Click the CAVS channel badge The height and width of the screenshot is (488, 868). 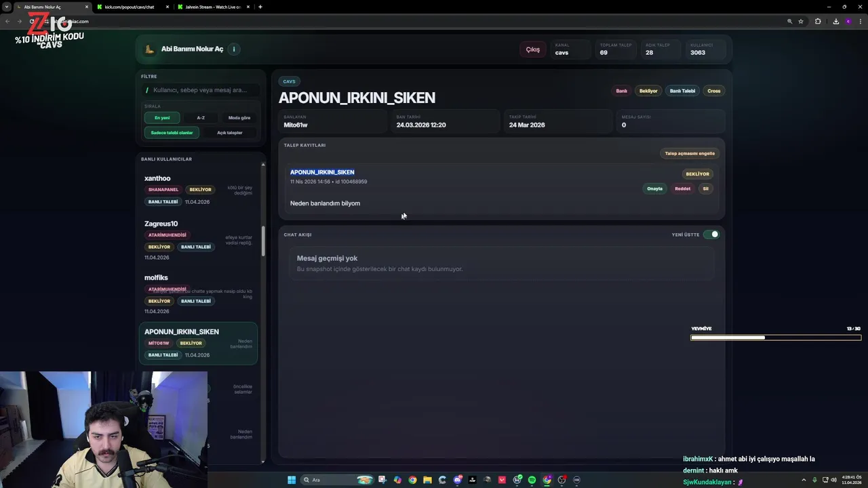point(289,81)
